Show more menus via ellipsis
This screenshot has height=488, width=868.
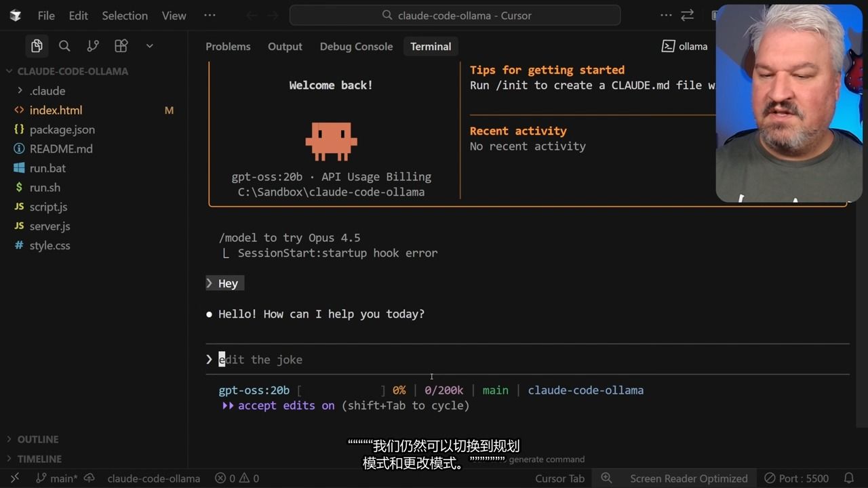point(210,16)
